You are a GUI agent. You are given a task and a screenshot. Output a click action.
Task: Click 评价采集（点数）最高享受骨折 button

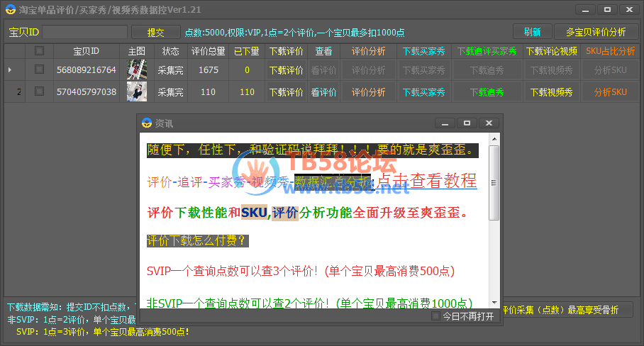coord(567,310)
